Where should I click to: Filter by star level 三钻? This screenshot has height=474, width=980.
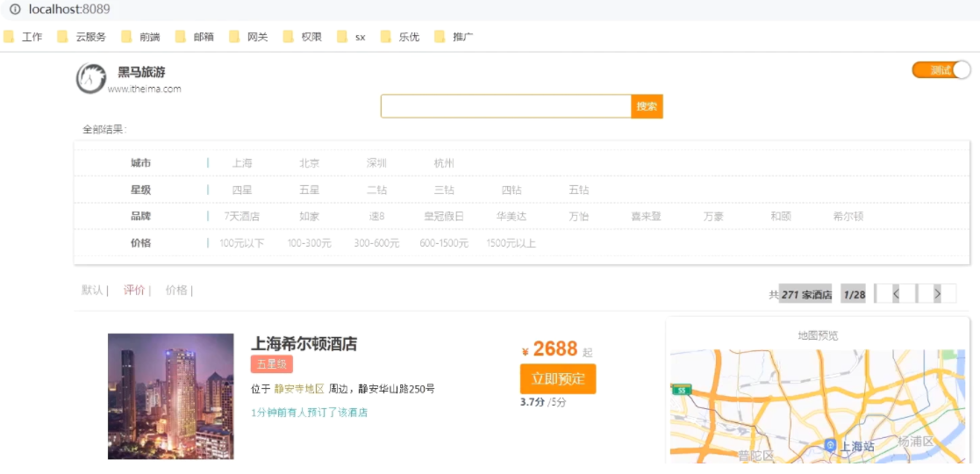[x=444, y=190]
